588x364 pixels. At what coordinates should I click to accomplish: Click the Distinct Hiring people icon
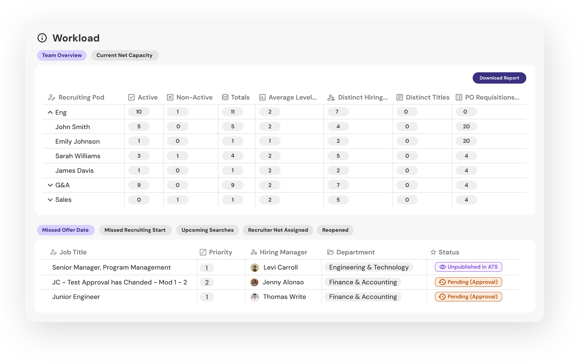click(331, 98)
